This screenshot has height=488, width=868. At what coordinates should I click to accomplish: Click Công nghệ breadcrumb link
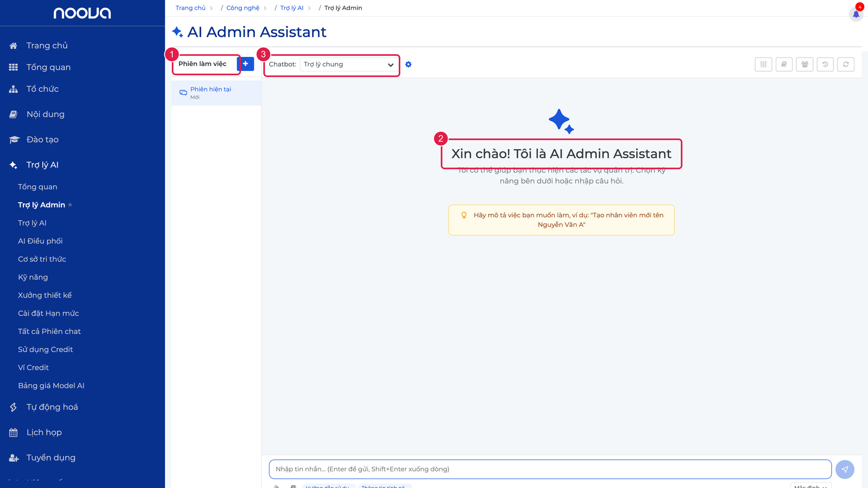[242, 8]
